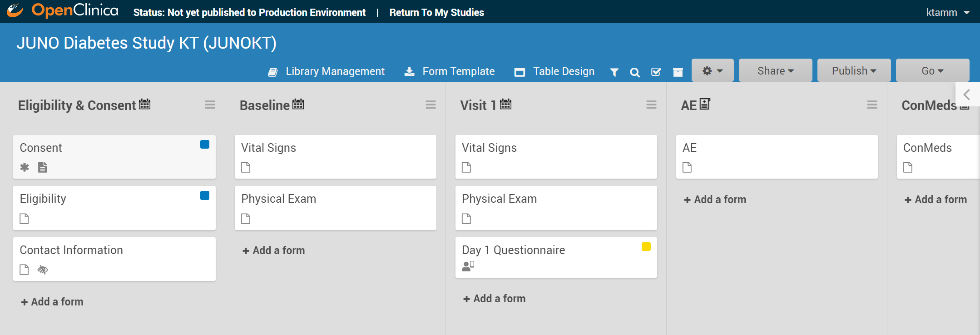Click the document icon on AE card

click(687, 168)
